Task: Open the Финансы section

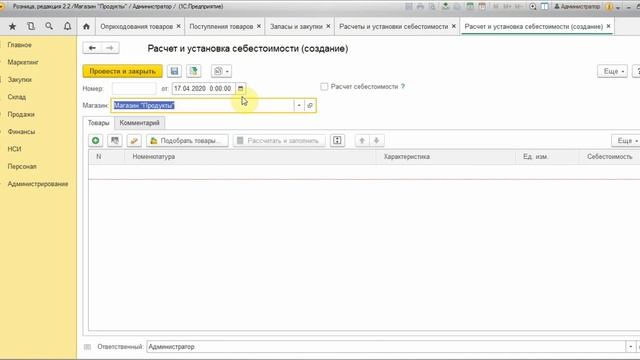Action: pyautogui.click(x=21, y=132)
